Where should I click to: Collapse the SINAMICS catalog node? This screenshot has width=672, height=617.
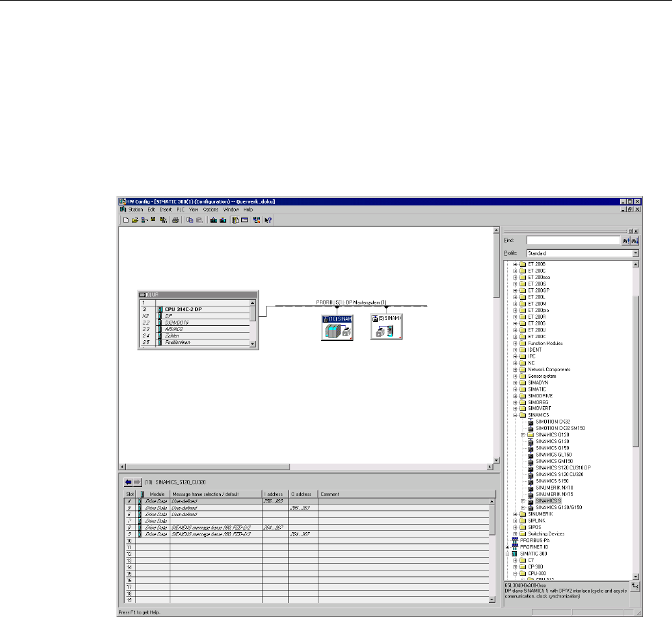515,415
